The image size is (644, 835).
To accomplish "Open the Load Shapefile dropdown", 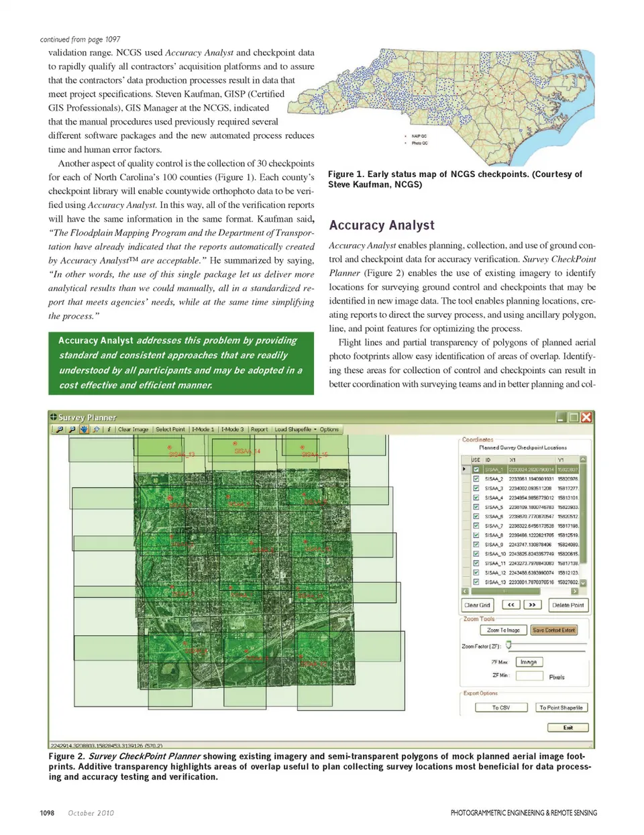I will pyautogui.click(x=292, y=429).
